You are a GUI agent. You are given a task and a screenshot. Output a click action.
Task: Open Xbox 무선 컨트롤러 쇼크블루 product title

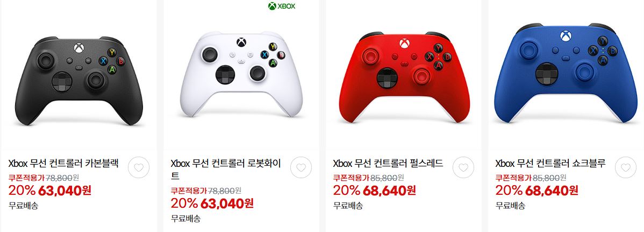coord(550,163)
